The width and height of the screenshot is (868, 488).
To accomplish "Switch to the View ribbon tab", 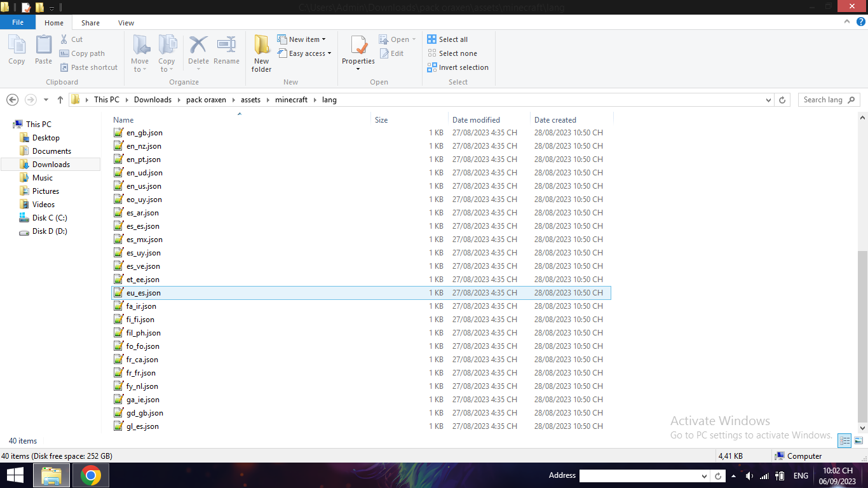I will click(x=126, y=23).
